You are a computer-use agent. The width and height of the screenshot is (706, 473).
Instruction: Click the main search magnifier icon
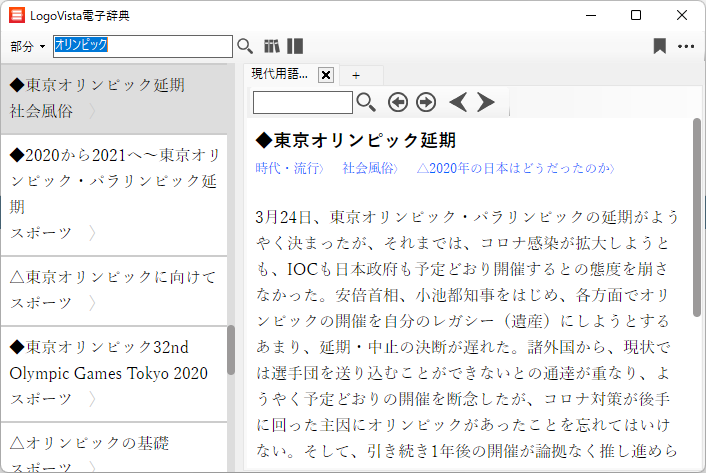[245, 46]
